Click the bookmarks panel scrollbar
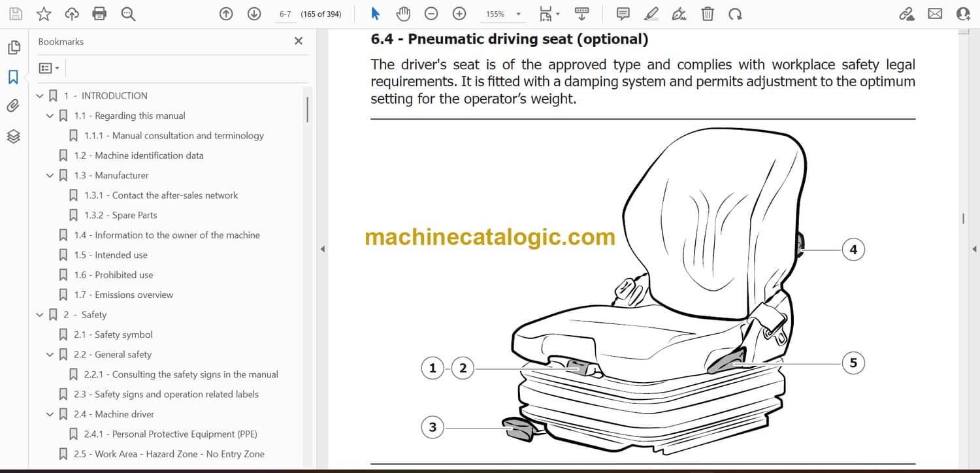980x473 pixels. (x=307, y=110)
